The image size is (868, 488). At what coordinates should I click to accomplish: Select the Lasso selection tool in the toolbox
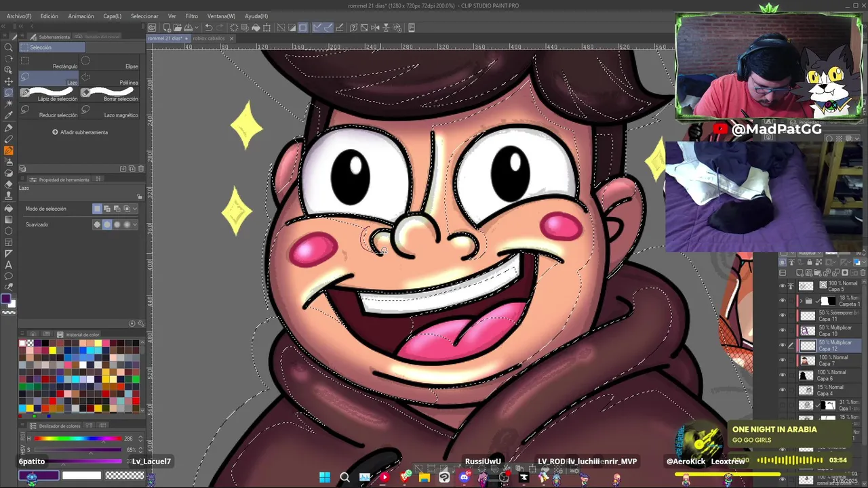8,93
